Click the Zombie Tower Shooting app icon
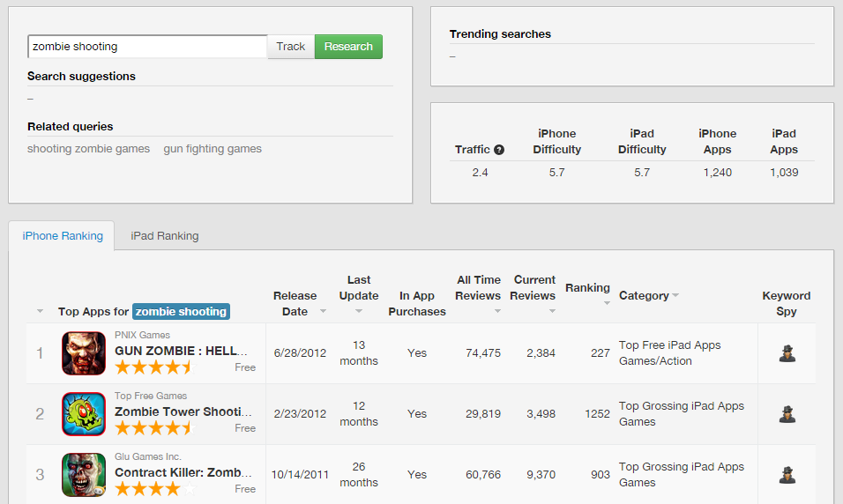 coord(84,414)
